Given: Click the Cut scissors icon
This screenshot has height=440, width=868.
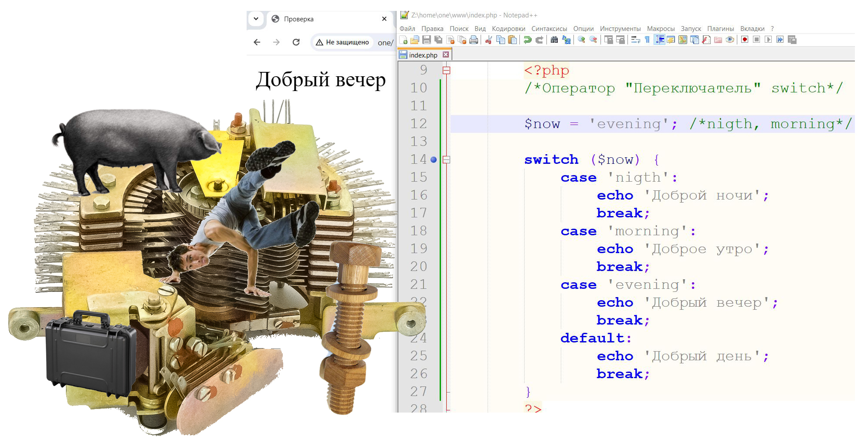Looking at the screenshot, I should coord(488,40).
